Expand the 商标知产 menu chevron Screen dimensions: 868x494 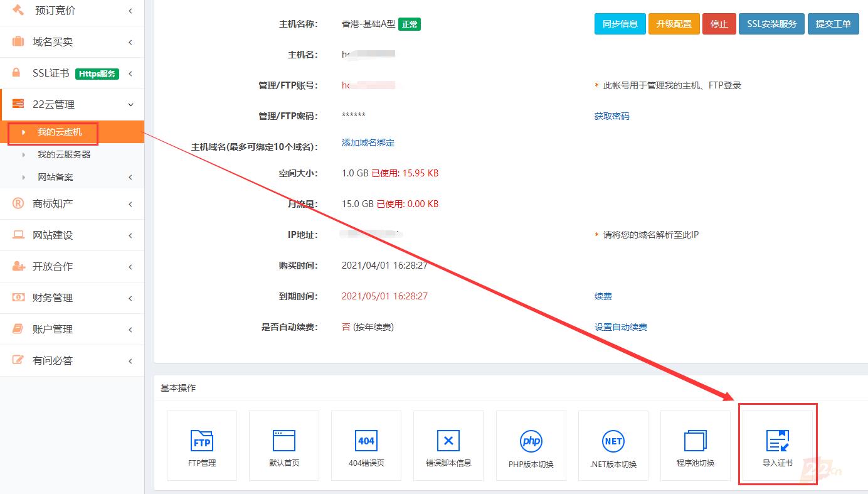tap(130, 204)
